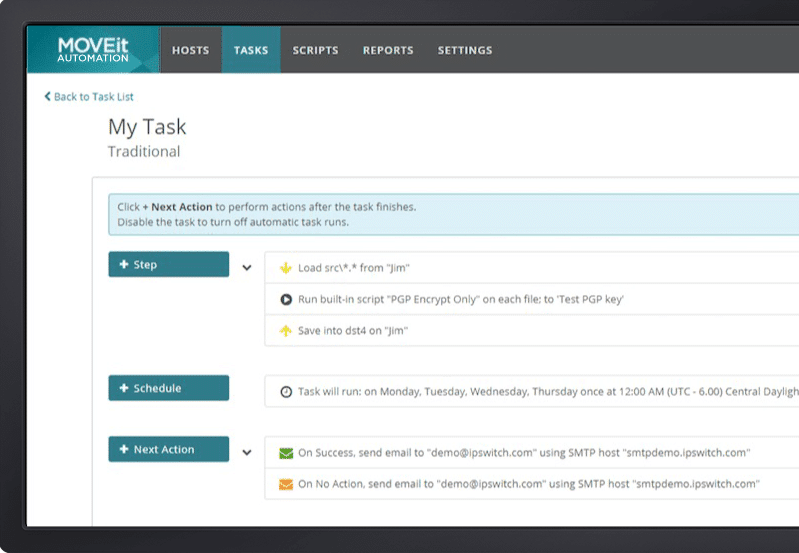Click the yellow upload arrow Save icon

click(x=285, y=330)
